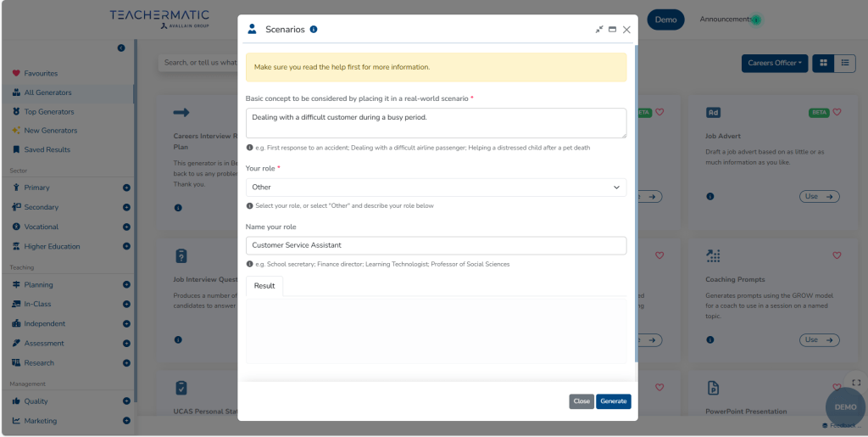Click the Teachermatic logo
Viewport: 868px width, 437px height.
[x=159, y=19]
